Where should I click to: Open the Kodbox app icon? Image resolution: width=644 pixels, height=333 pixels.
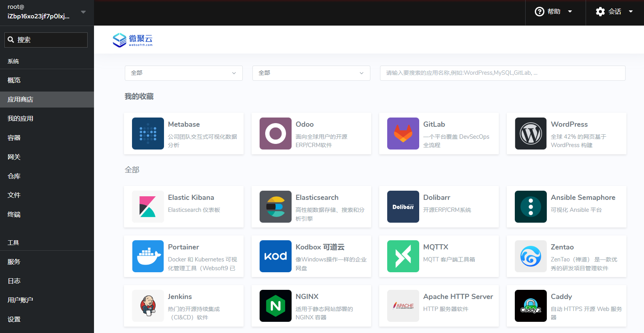coord(275,256)
